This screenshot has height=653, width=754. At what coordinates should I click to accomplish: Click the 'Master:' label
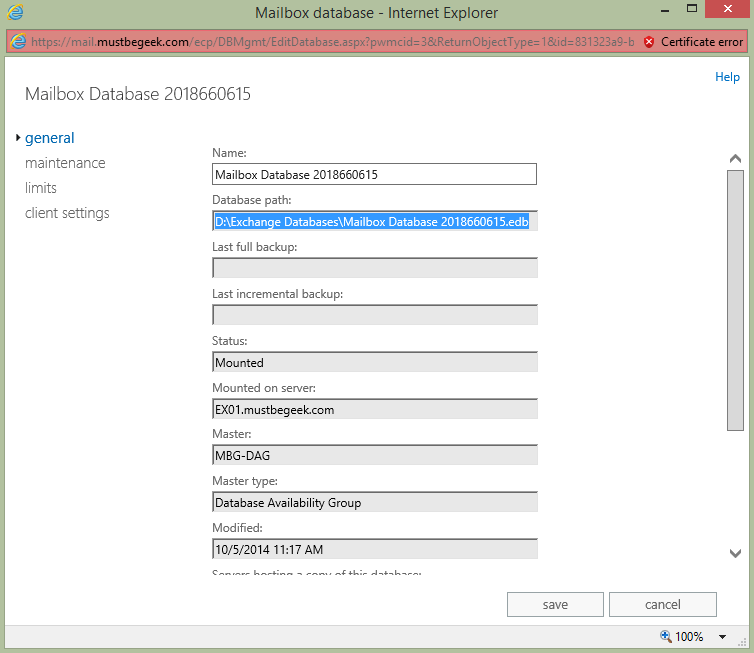point(232,434)
